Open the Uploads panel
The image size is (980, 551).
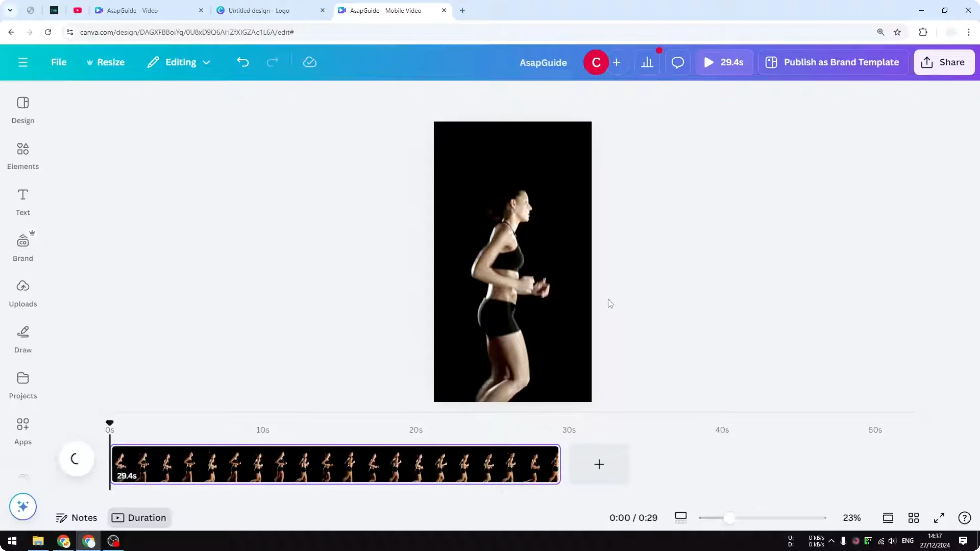[22, 293]
